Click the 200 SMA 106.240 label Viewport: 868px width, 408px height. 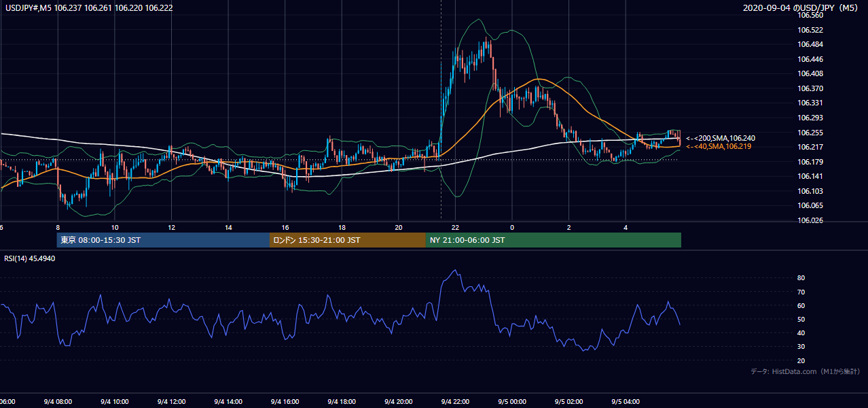pos(721,138)
